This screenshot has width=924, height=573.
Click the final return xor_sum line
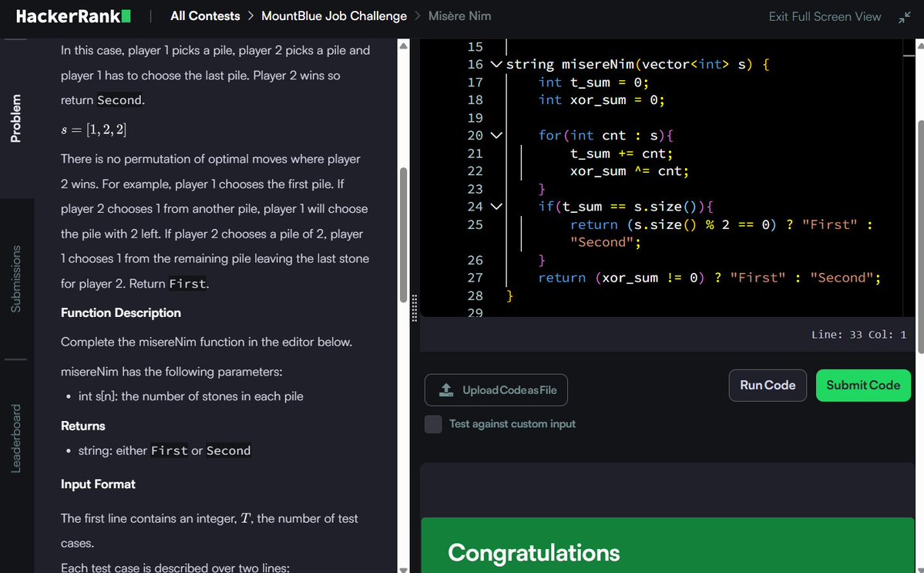click(x=710, y=278)
